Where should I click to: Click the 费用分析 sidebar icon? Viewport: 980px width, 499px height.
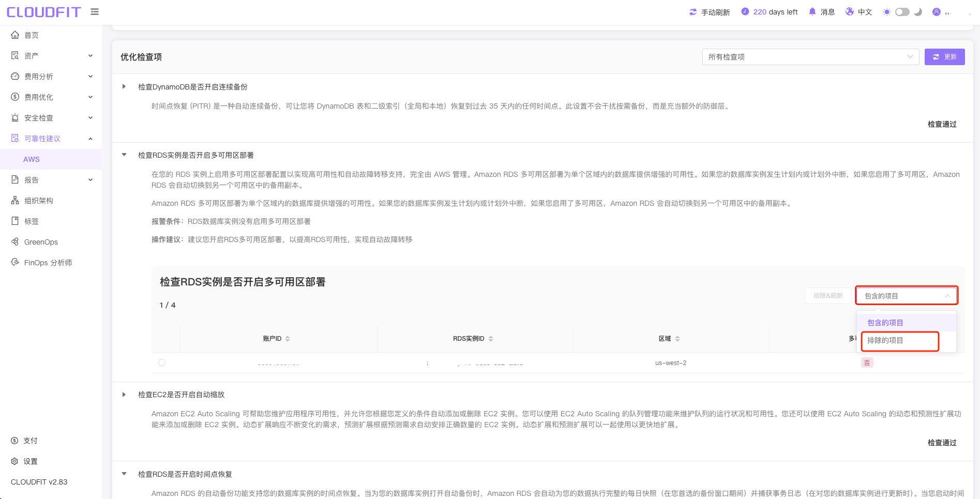pyautogui.click(x=15, y=76)
